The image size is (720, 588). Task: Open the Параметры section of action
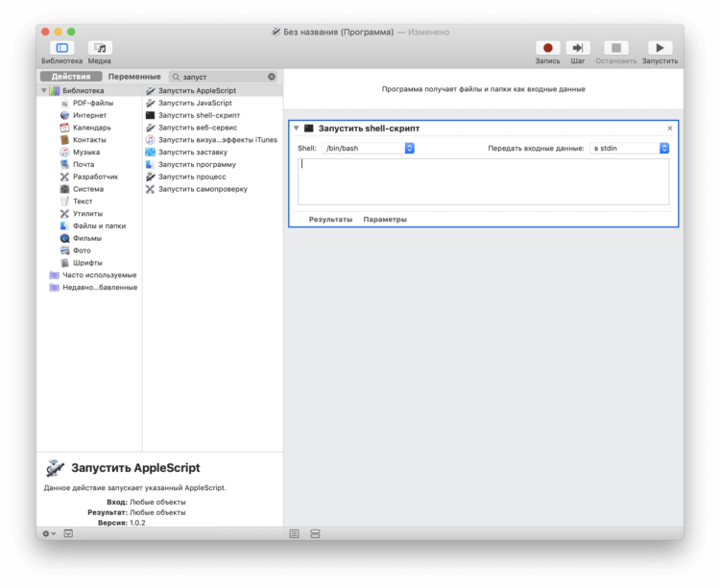[385, 220]
